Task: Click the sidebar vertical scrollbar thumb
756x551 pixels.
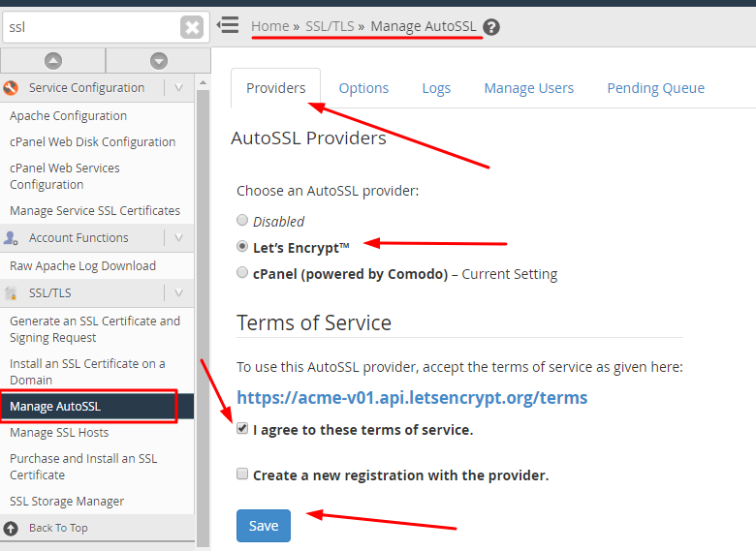Action: tap(203, 318)
